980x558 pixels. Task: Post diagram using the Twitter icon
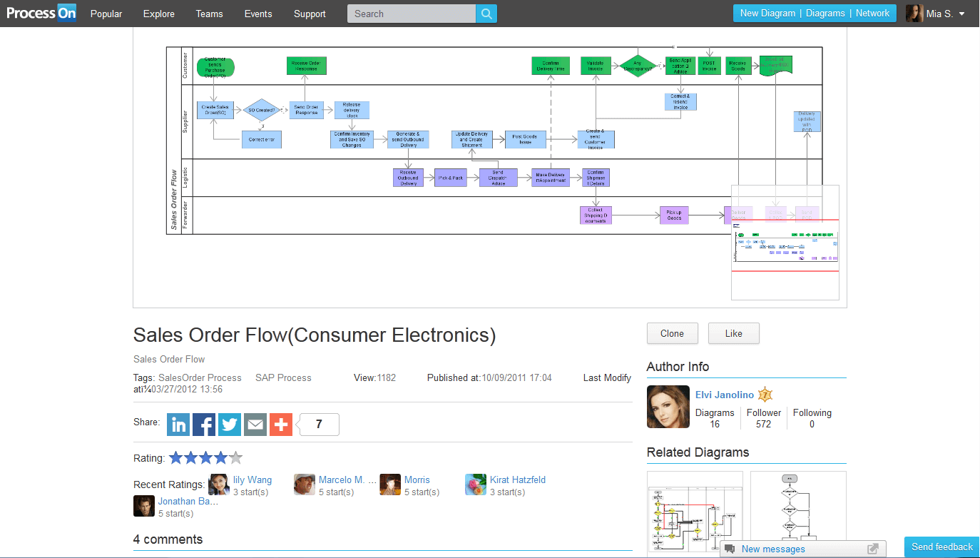point(230,424)
